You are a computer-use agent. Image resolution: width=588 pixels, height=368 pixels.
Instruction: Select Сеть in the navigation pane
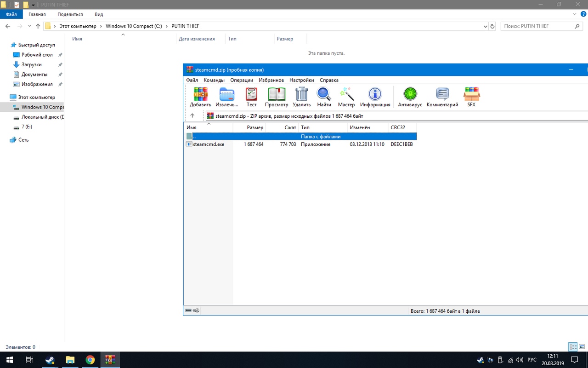(x=23, y=140)
